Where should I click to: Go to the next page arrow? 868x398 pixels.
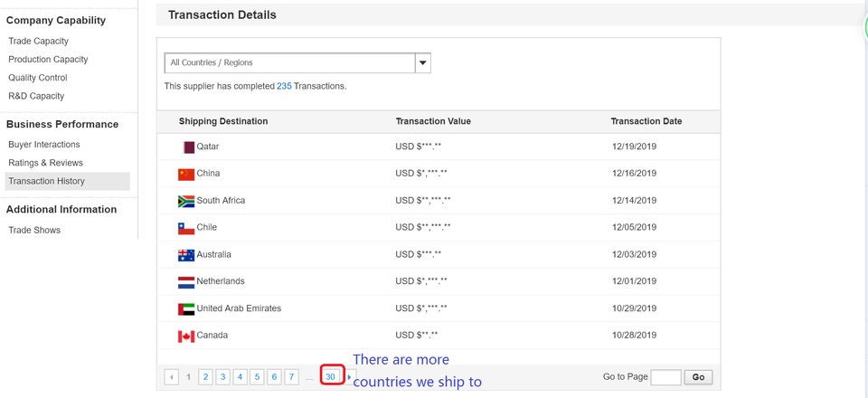[350, 377]
